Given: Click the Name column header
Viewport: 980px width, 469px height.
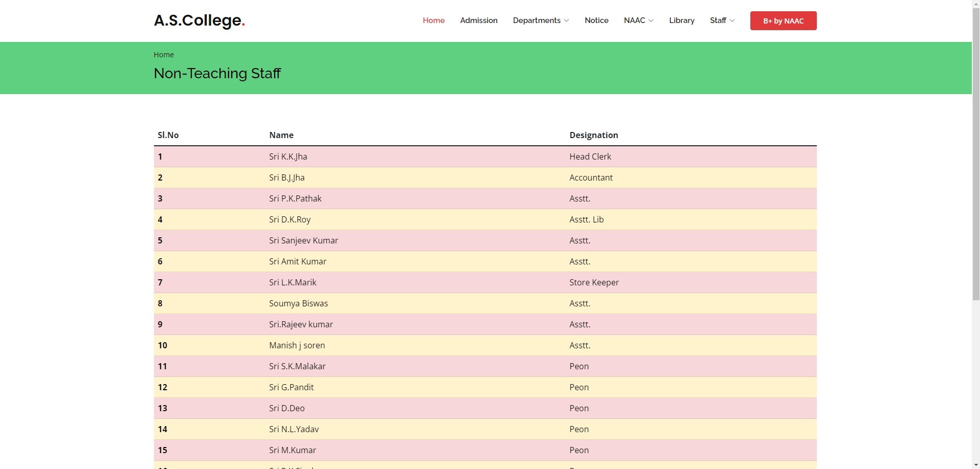Looking at the screenshot, I should click(x=281, y=135).
